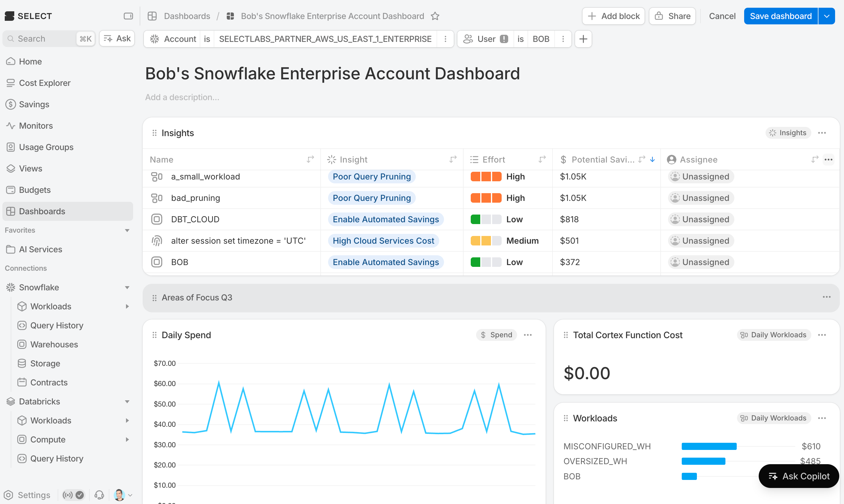Open Account filter options menu
This screenshot has width=844, height=504.
445,39
